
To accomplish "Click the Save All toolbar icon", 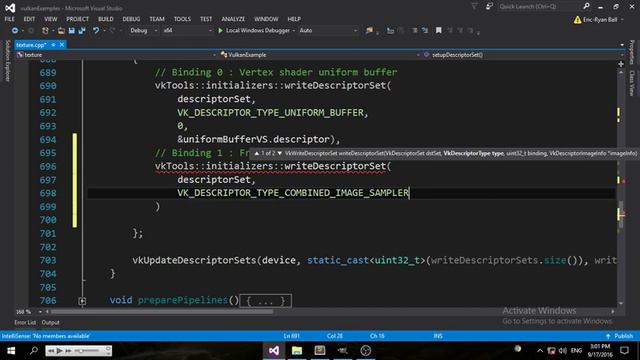I will (82, 31).
